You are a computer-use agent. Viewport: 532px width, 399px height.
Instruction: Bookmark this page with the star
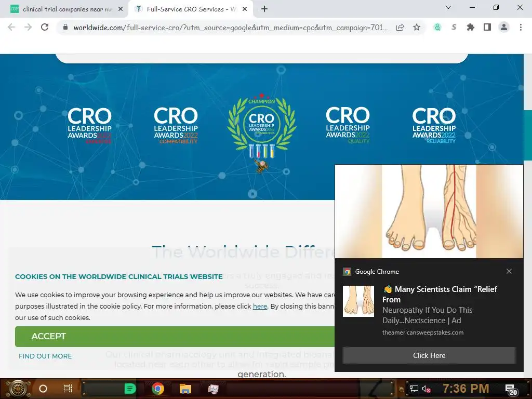point(417,27)
